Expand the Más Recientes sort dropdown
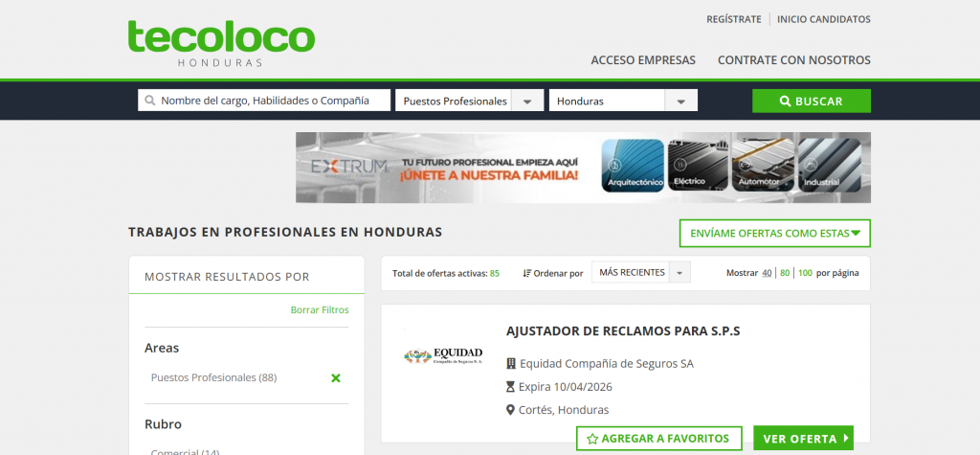The image size is (980, 455). tap(679, 273)
